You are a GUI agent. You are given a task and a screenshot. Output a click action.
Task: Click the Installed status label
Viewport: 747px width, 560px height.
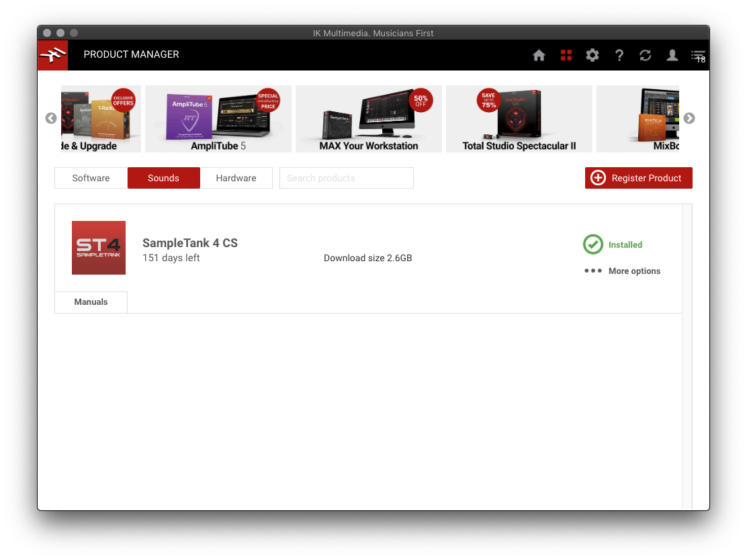coord(625,245)
